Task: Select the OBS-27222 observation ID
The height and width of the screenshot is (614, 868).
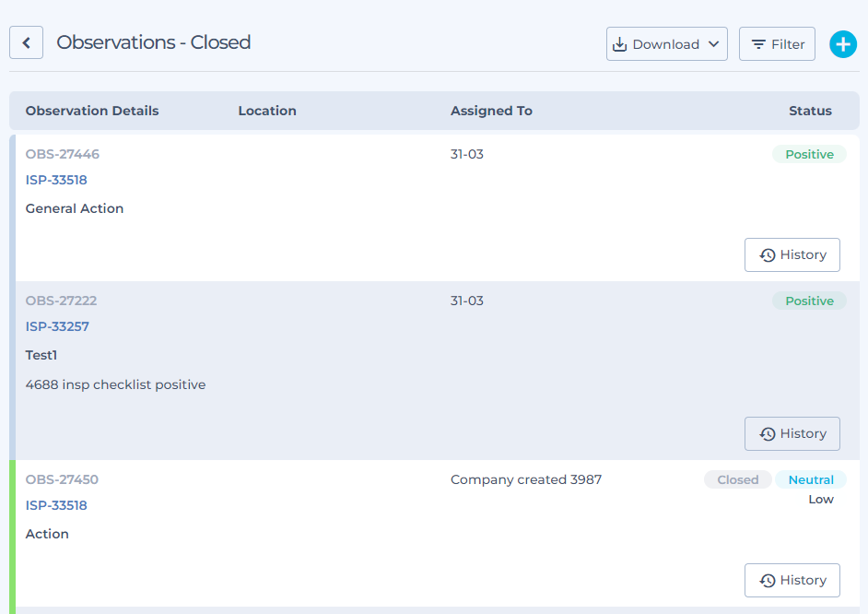Action: coord(61,301)
